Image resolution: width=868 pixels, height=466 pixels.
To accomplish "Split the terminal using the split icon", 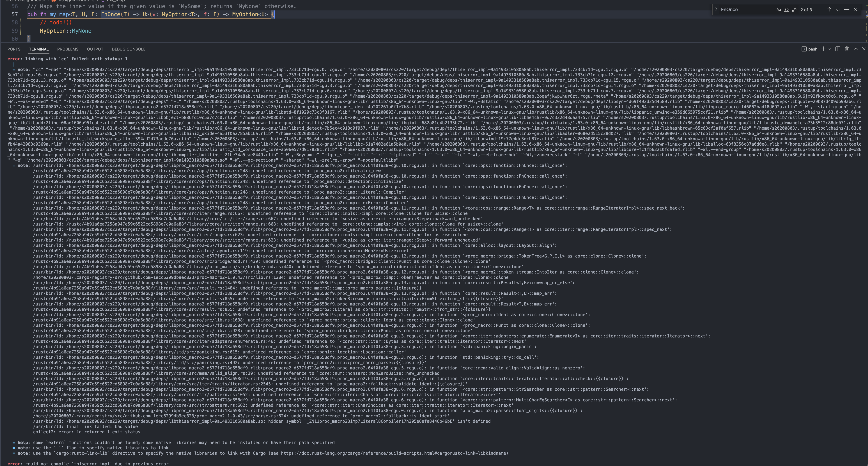I will coord(838,49).
